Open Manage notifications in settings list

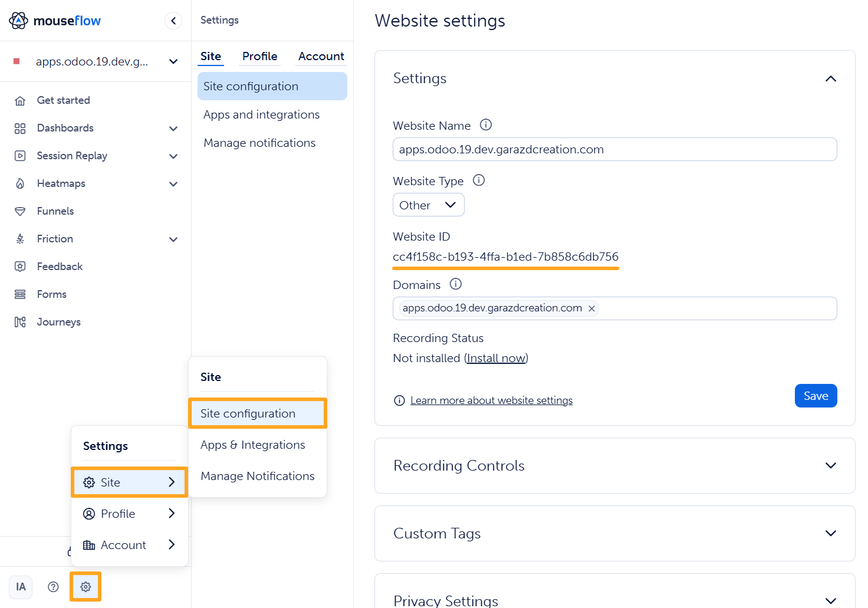(272, 143)
